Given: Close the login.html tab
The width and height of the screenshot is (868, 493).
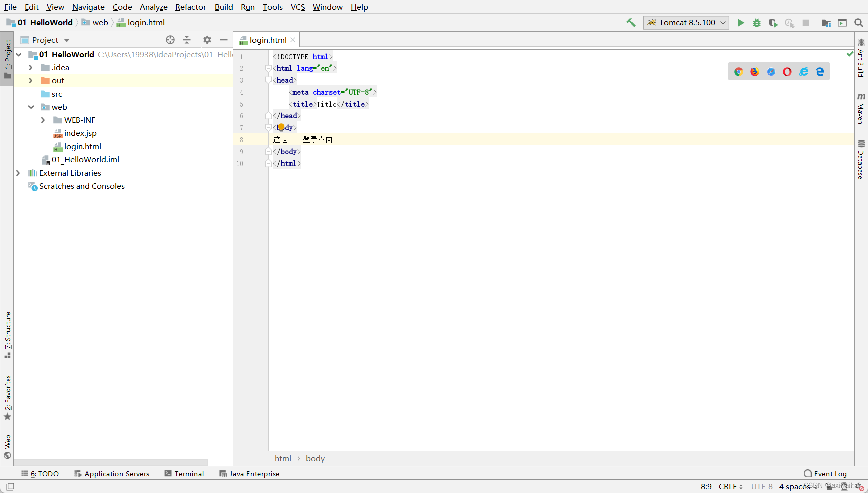Looking at the screenshot, I should coord(293,40).
